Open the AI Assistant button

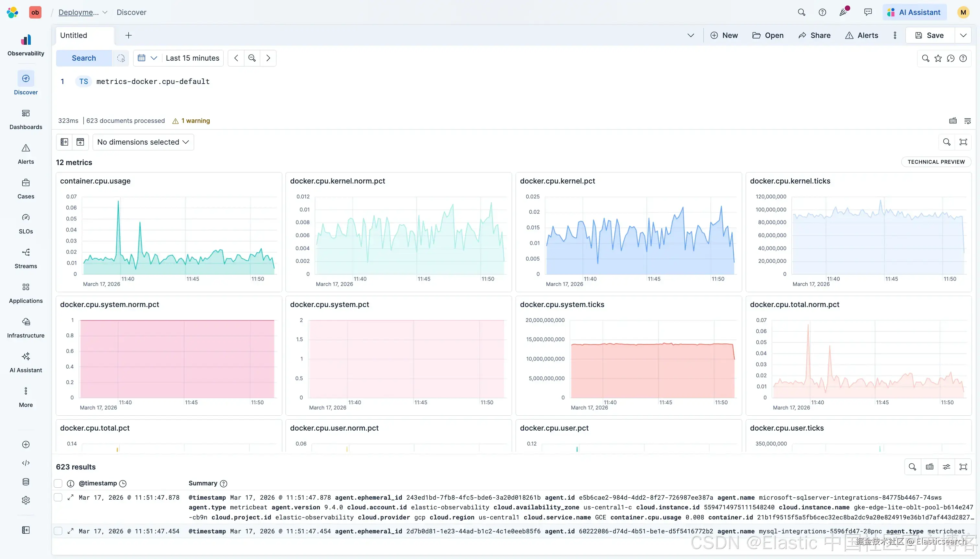pyautogui.click(x=915, y=12)
